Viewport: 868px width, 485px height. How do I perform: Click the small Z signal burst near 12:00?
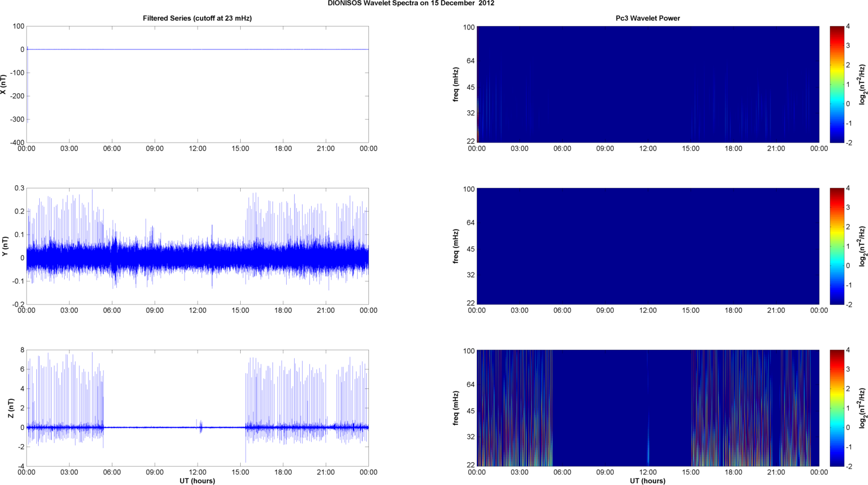[x=199, y=426]
